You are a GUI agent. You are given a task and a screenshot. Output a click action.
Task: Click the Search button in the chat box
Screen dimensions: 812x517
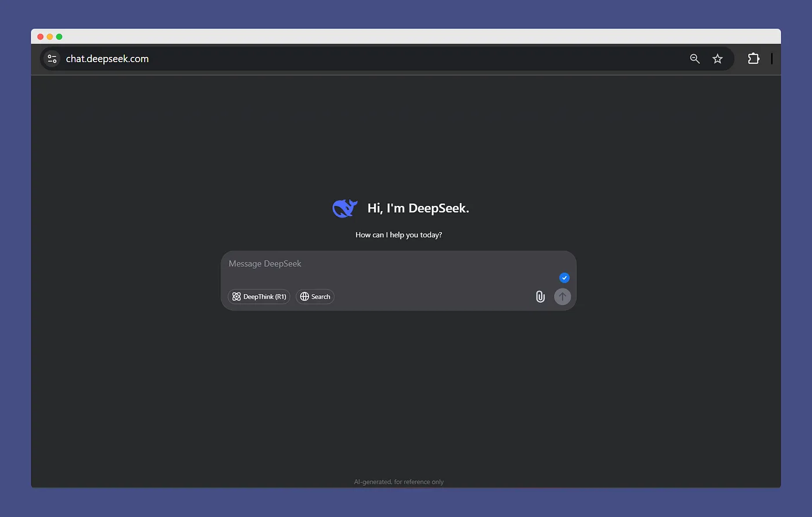(315, 297)
